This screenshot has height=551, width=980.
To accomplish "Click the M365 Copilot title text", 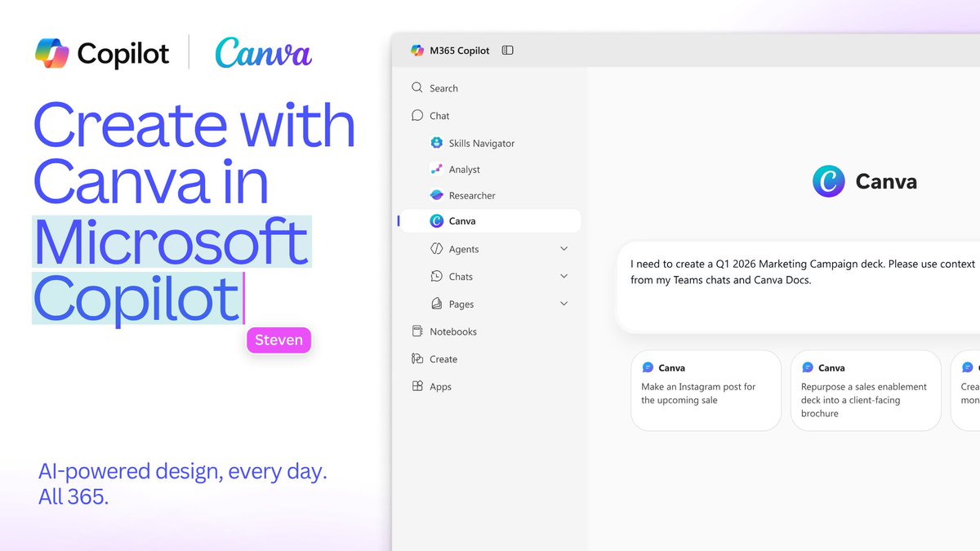I will tap(460, 51).
